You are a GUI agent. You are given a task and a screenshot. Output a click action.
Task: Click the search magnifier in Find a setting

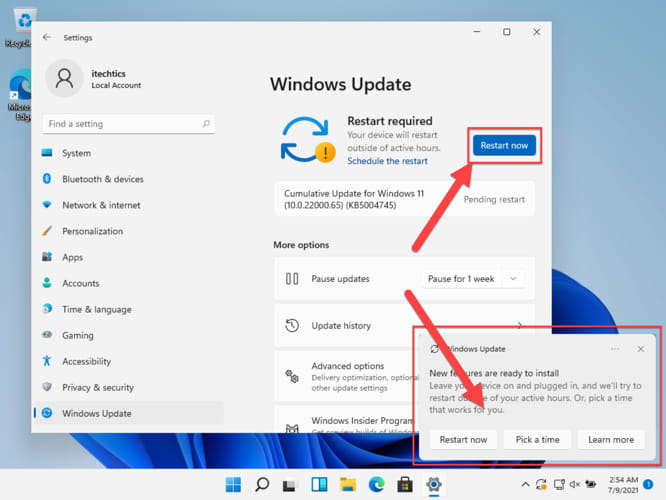[206, 124]
